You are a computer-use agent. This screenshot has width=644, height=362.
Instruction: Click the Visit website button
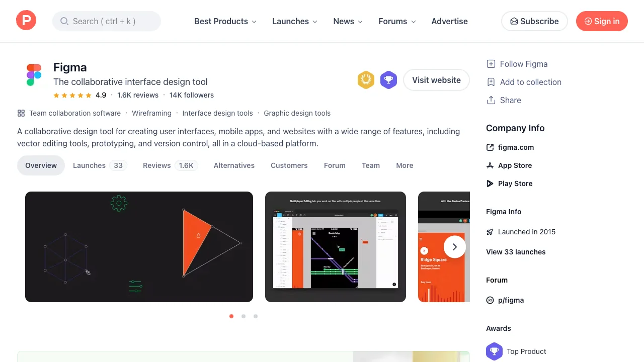click(436, 80)
